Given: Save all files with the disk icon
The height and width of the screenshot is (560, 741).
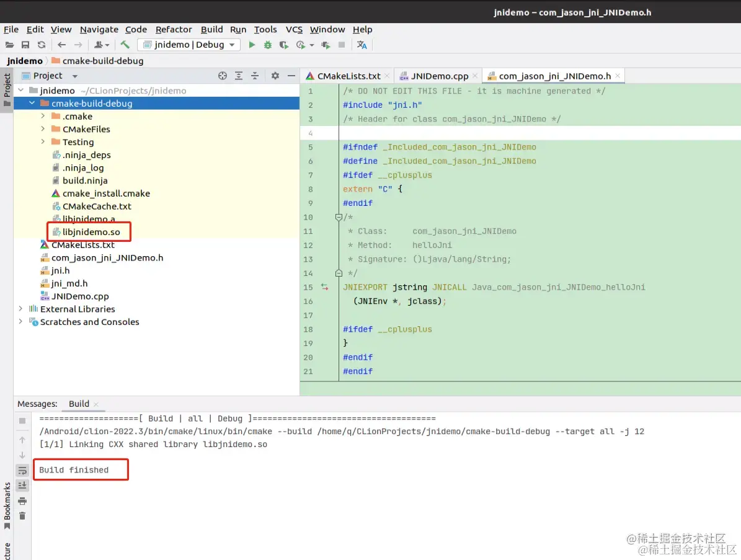Looking at the screenshot, I should 25,45.
